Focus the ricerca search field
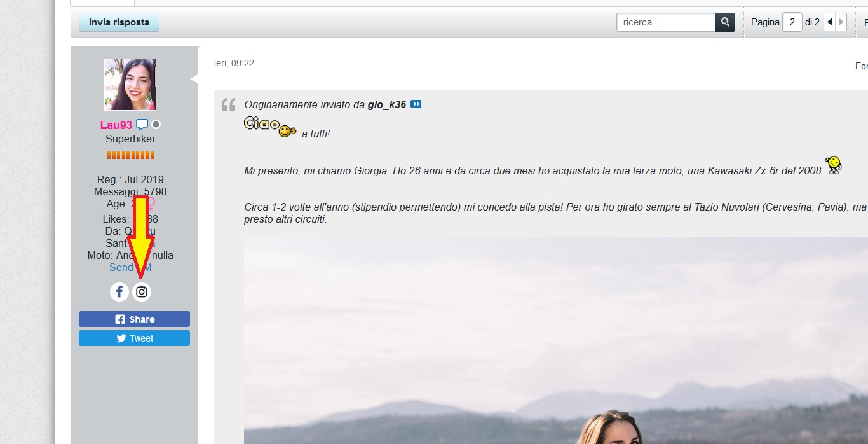 point(666,22)
